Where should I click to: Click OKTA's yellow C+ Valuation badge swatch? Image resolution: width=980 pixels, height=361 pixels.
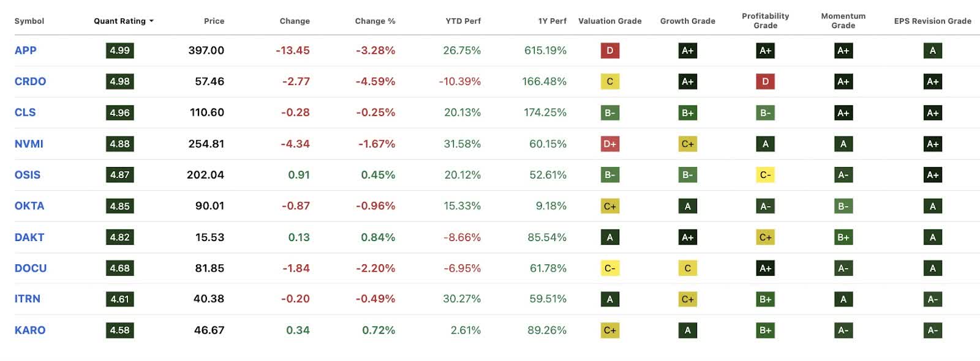point(609,206)
